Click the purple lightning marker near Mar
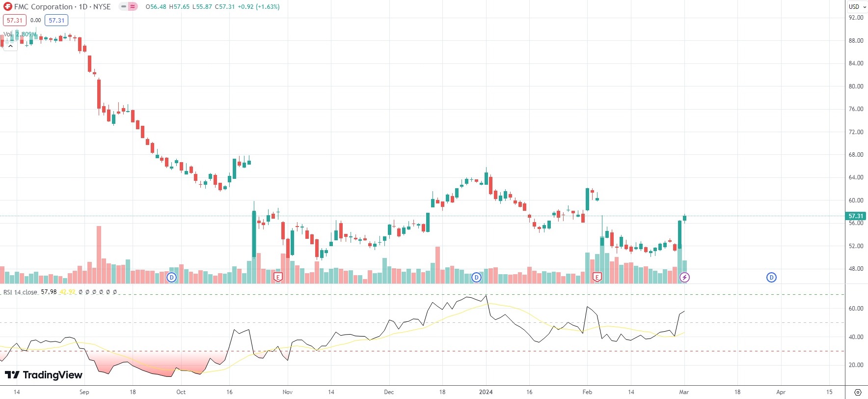The height and width of the screenshot is (399, 868). click(x=684, y=278)
